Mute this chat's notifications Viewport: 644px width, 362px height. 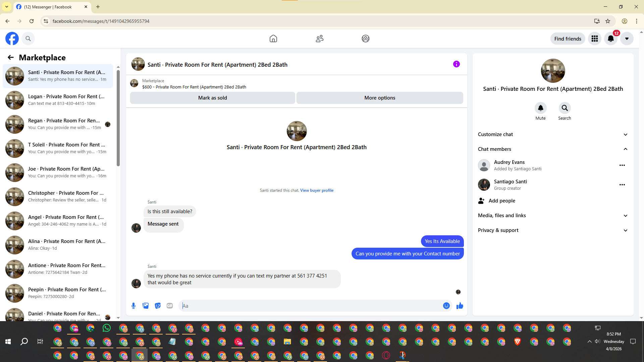(x=540, y=108)
